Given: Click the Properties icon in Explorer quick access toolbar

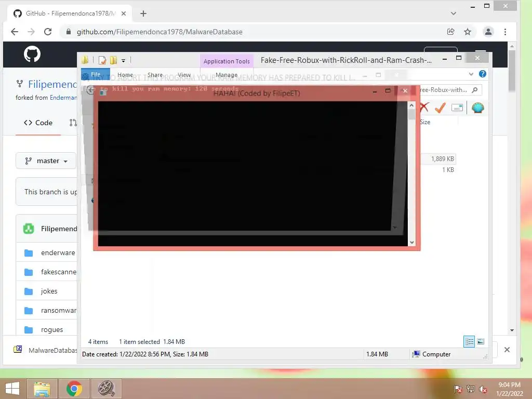Looking at the screenshot, I should (x=102, y=60).
